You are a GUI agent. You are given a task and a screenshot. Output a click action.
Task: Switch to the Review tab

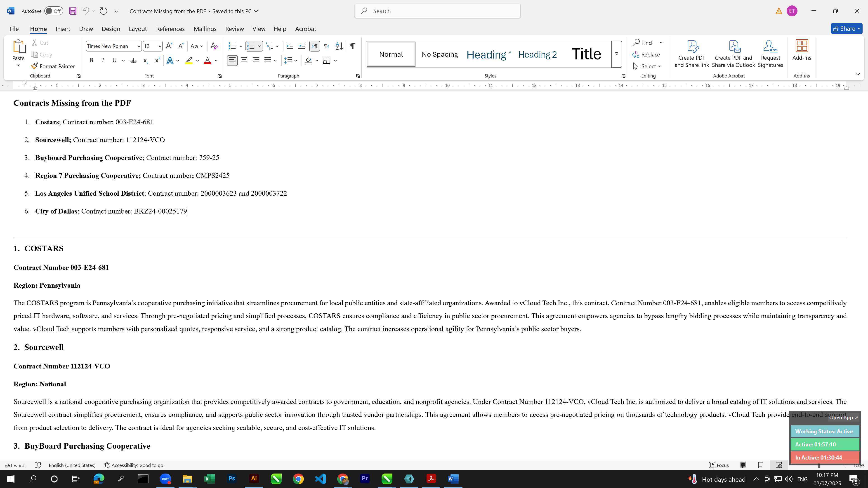tap(235, 29)
